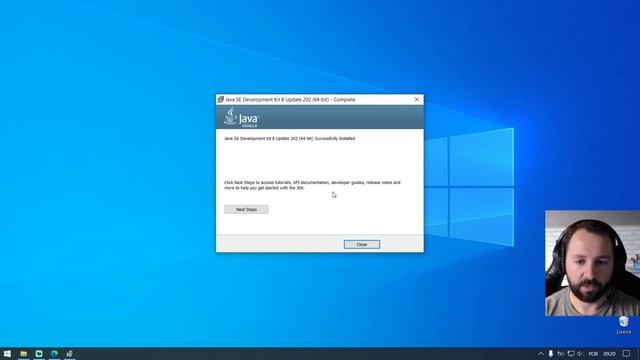Switch the POR input language indicator
Image resolution: width=640 pixels, height=360 pixels.
click(x=593, y=354)
